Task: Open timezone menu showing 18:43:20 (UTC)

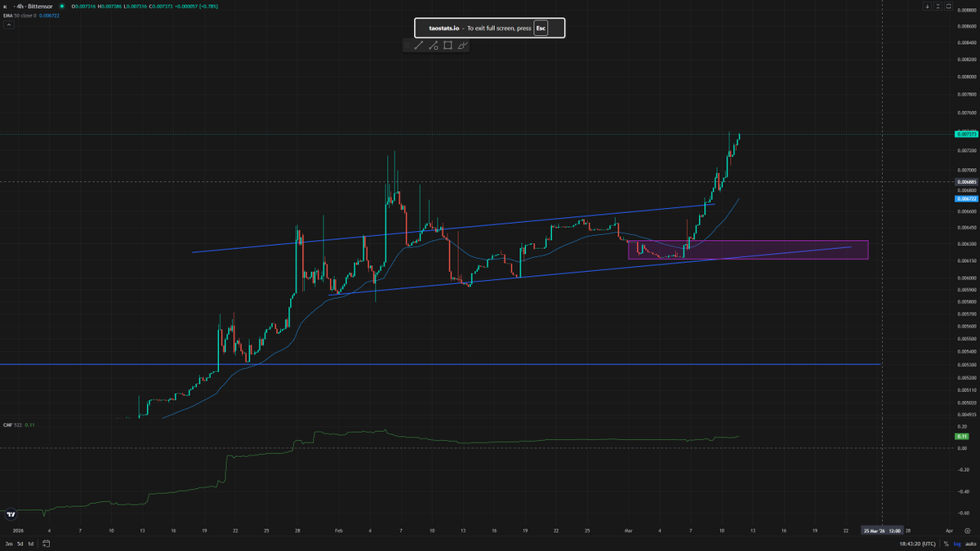Action: coord(916,544)
